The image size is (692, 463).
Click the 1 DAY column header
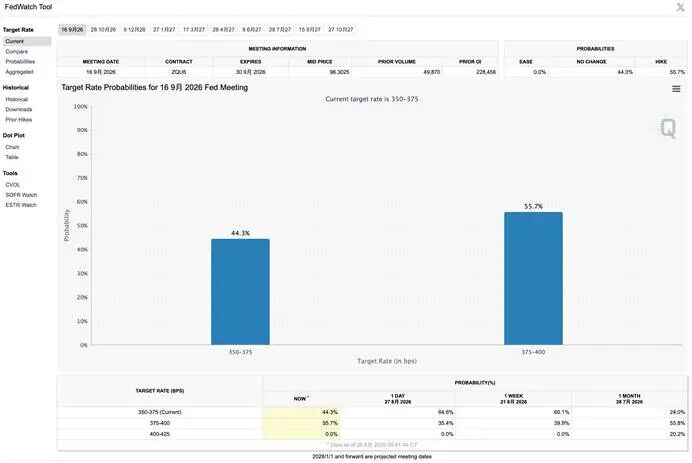click(x=398, y=399)
